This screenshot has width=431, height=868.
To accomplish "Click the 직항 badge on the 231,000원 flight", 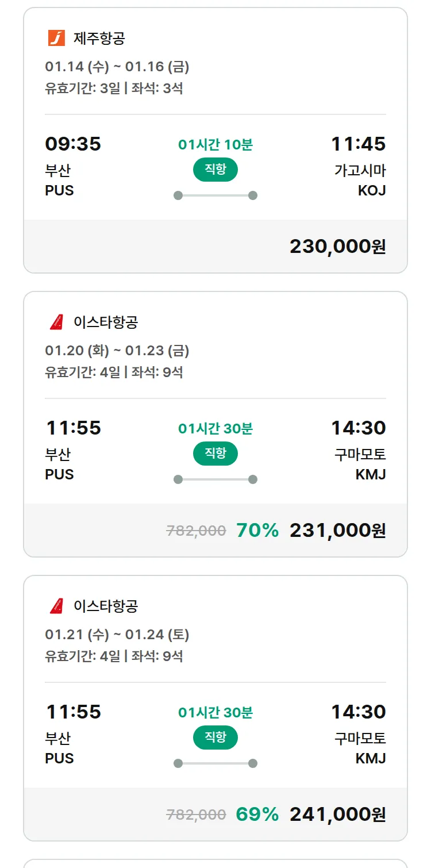I will 215,454.
